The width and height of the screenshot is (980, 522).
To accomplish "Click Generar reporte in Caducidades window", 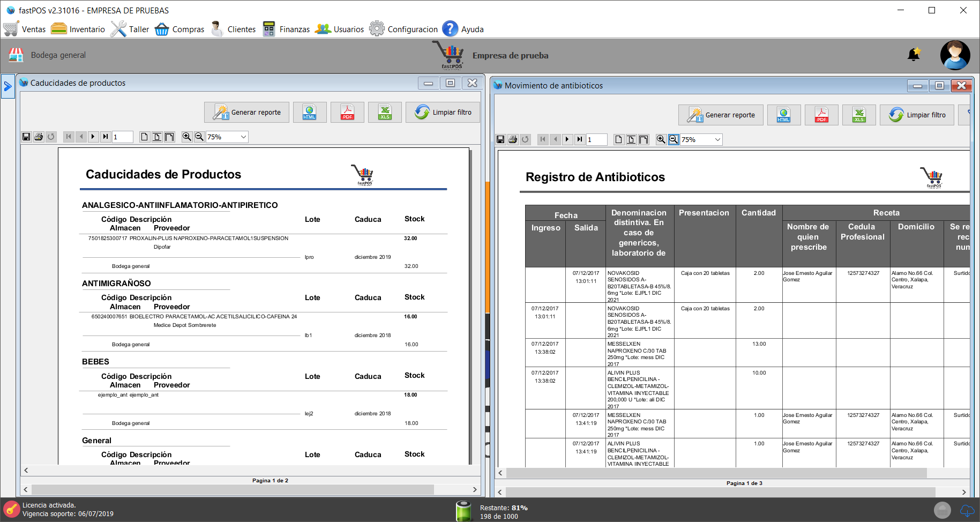I will pos(246,113).
